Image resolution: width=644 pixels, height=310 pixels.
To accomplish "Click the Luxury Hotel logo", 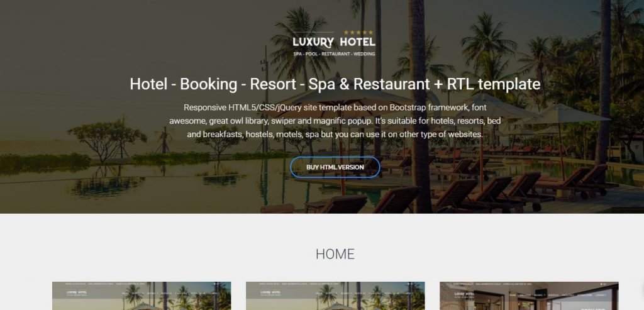I will pyautogui.click(x=334, y=42).
